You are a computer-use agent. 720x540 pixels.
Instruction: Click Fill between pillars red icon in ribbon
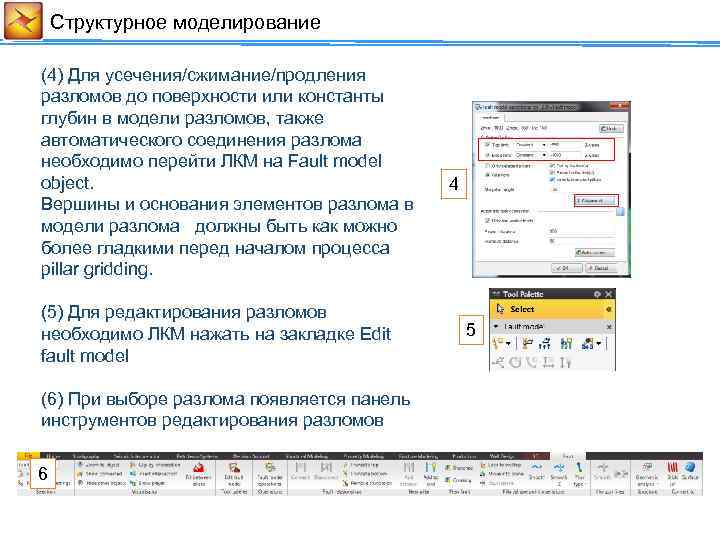pos(198,475)
